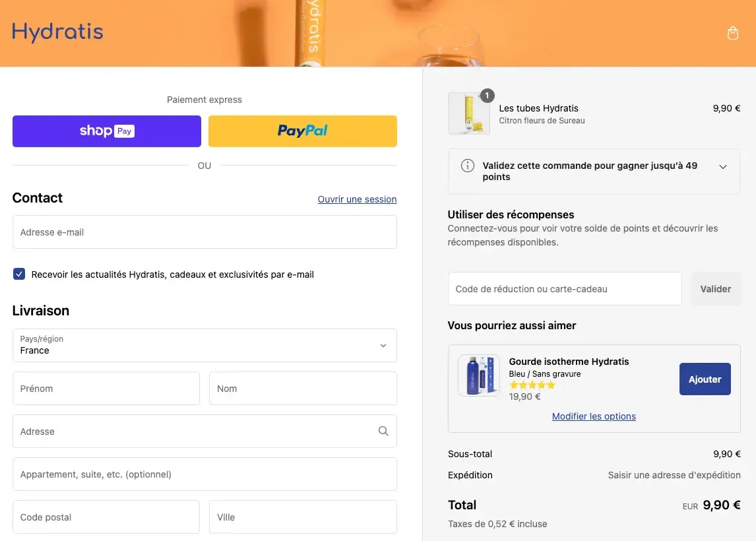Image resolution: width=756 pixels, height=541 pixels.
Task: Click the 19,90 € price of the gourde
Action: point(524,397)
